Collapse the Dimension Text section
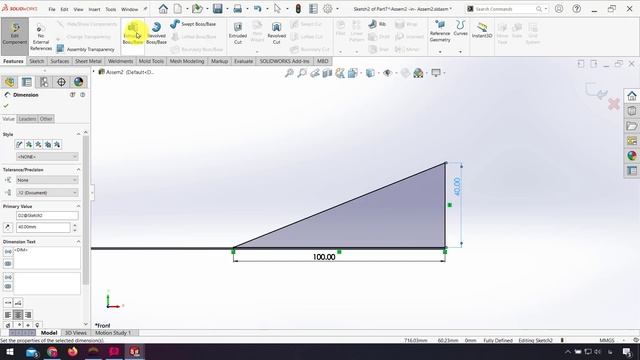Viewport: 640px width, 360px height. click(x=78, y=242)
